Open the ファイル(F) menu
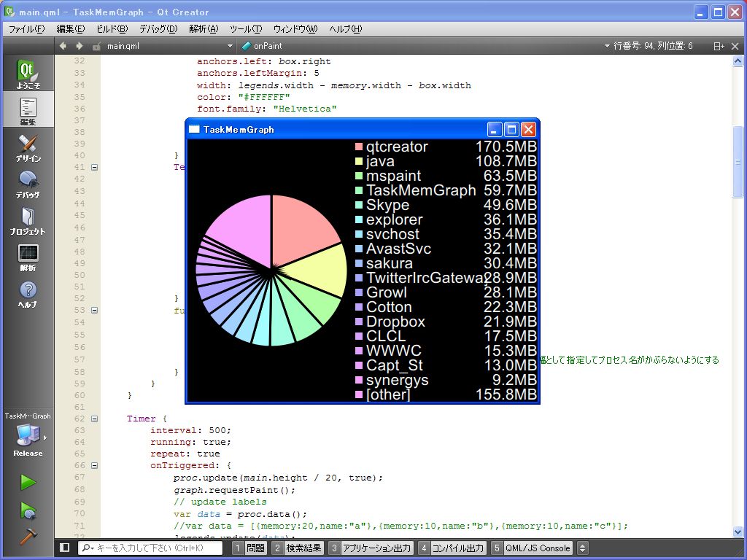Screen dimensions: 747x560 click(27, 29)
